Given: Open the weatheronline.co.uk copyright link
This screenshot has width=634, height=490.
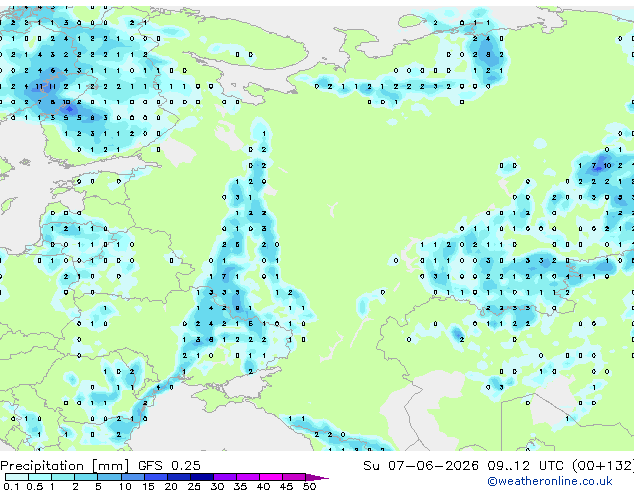Looking at the screenshot, I should pyautogui.click(x=550, y=481).
